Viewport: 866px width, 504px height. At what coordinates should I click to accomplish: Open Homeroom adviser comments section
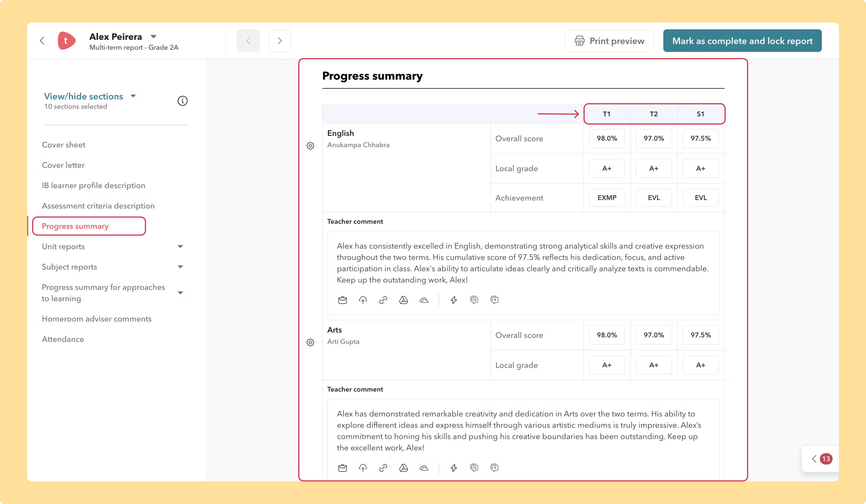[97, 319]
